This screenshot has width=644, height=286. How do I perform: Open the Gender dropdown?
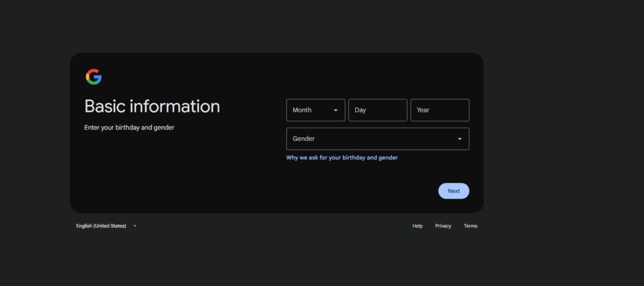[377, 139]
